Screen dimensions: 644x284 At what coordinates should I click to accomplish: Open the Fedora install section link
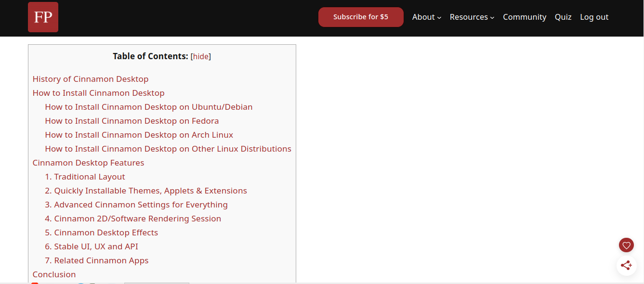131,121
